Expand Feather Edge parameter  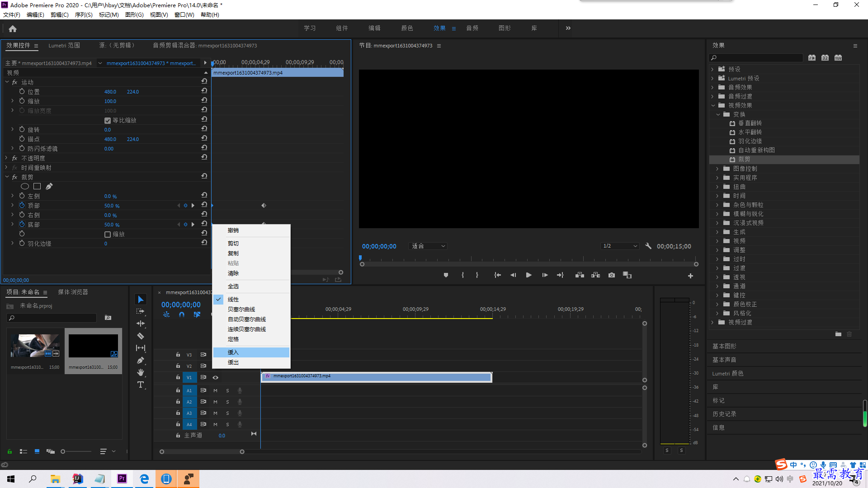[x=13, y=243]
